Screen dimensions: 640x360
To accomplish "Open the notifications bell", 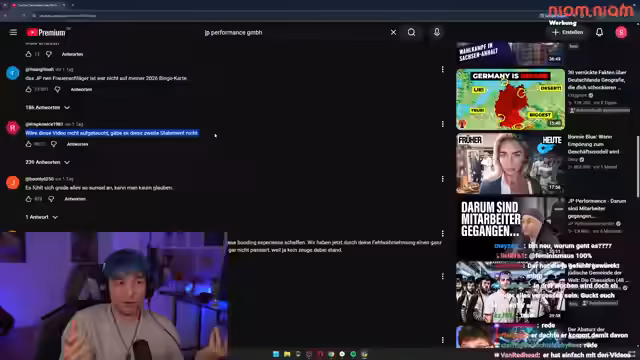I will click(x=599, y=32).
